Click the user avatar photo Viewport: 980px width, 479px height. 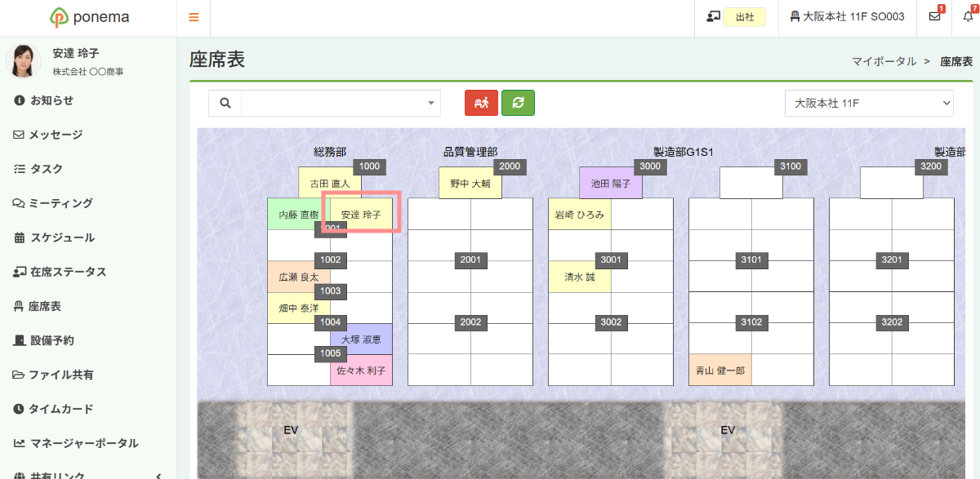pyautogui.click(x=24, y=61)
